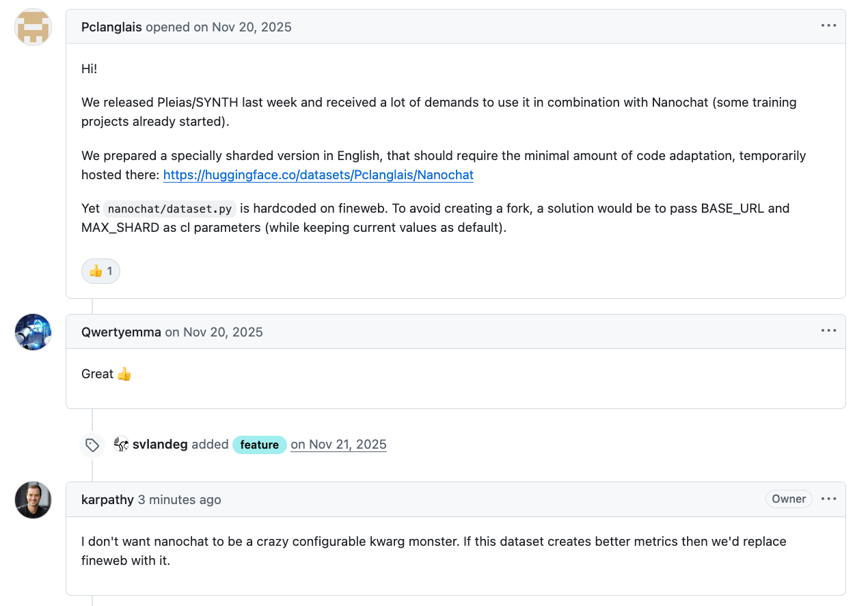Click the Qwertyemma username link
868x606 pixels.
point(121,332)
